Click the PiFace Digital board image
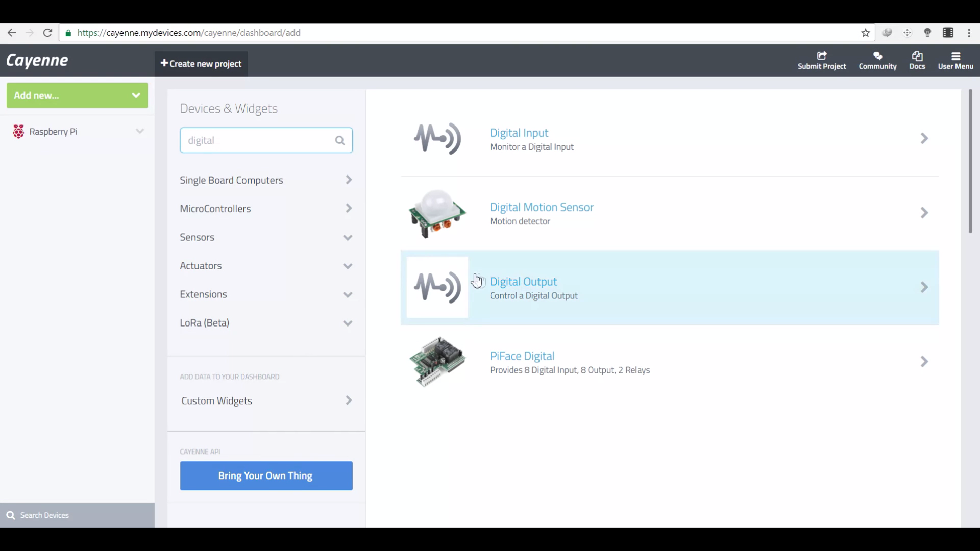 click(437, 362)
